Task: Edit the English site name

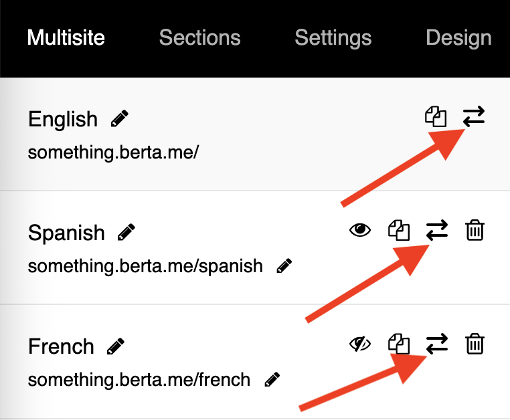Action: point(120,119)
